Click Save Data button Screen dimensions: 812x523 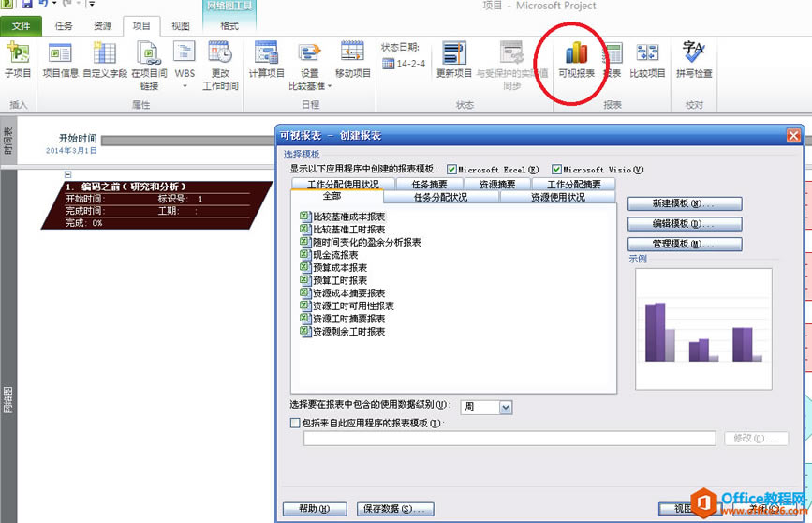[395, 509]
